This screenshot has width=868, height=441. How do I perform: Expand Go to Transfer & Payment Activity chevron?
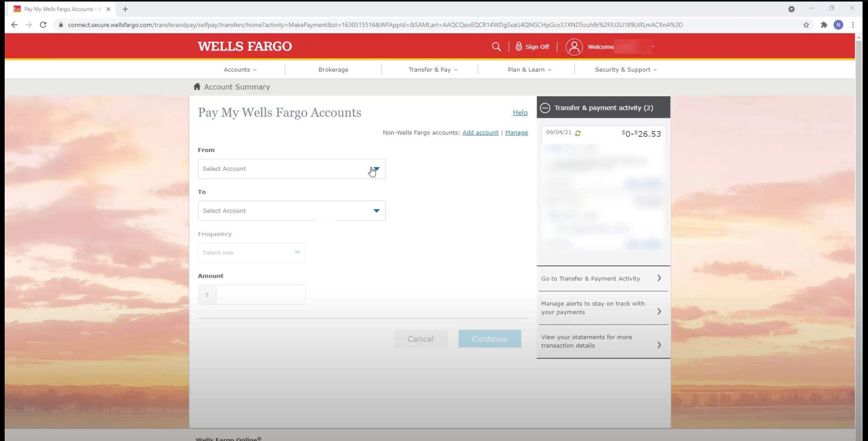pos(659,278)
